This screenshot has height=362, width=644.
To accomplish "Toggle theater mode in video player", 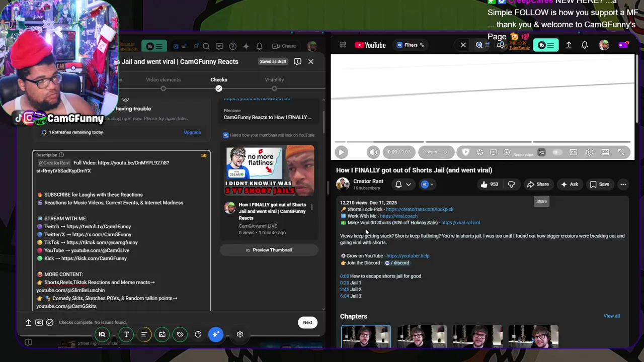I will 605,152.
